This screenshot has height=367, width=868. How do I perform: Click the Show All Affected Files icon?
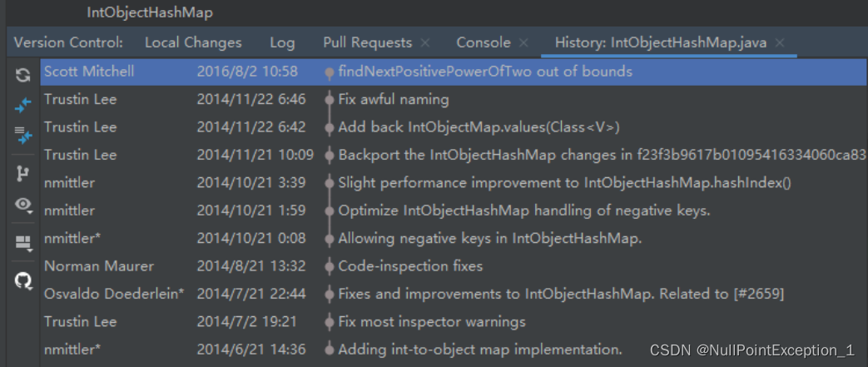click(x=22, y=135)
